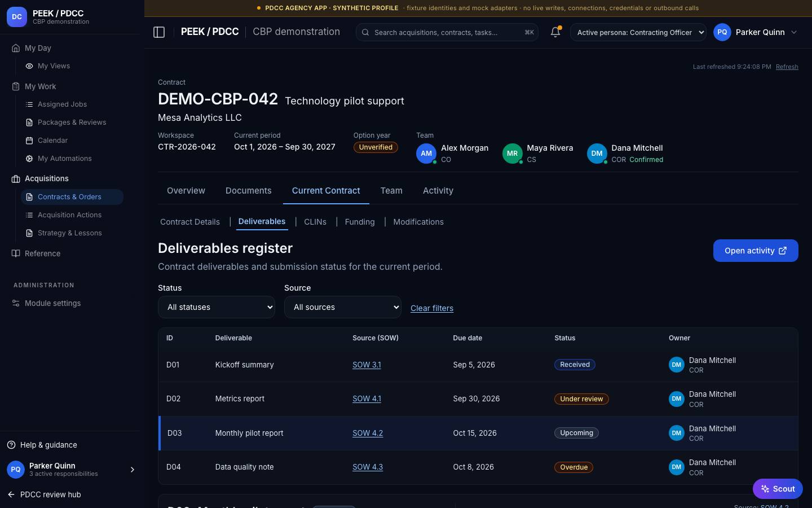Click Maya Rivera's MR avatar

[x=512, y=154]
